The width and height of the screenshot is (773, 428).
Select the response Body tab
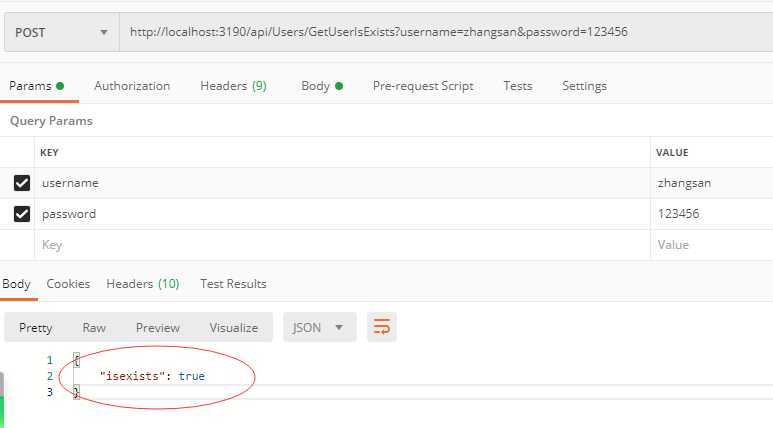[x=16, y=284]
